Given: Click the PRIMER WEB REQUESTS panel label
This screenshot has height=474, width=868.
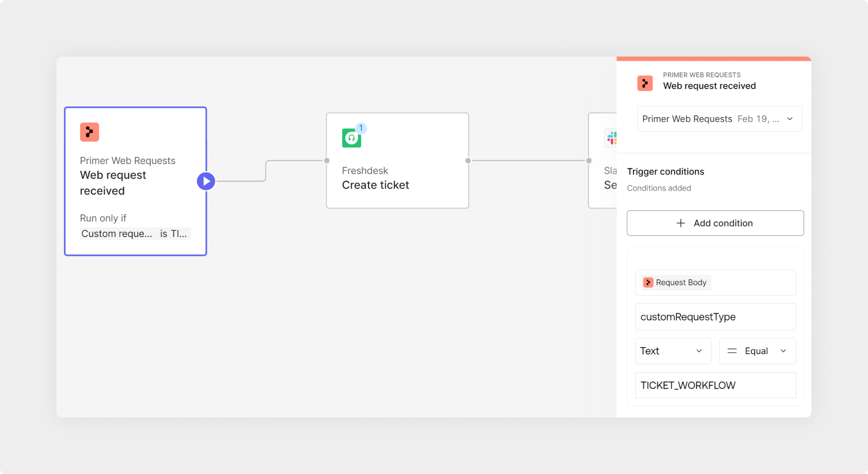Looking at the screenshot, I should [x=702, y=75].
